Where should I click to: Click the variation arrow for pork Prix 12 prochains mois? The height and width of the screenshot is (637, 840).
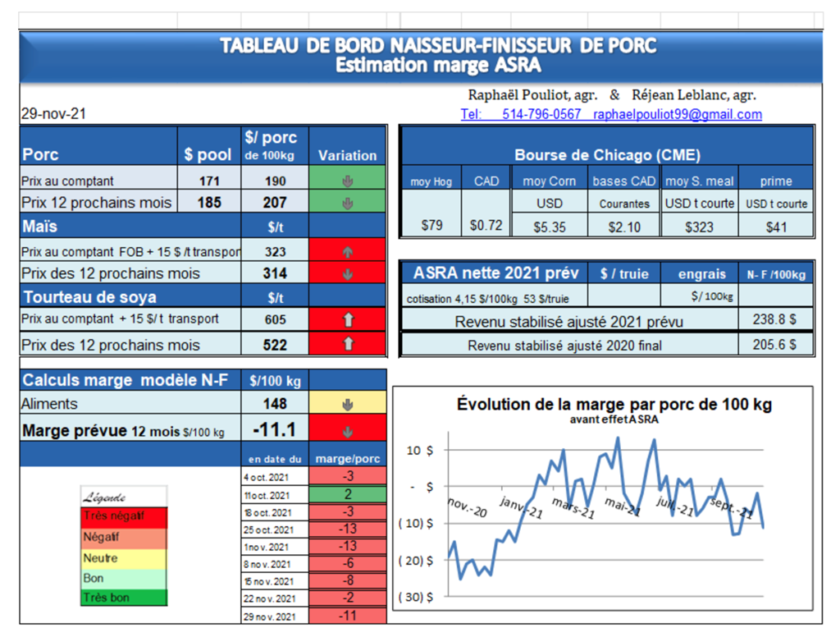(x=348, y=202)
